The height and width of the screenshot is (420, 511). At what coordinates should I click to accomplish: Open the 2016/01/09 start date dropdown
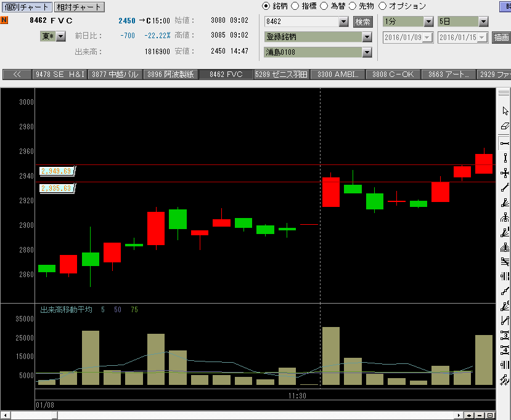pos(428,38)
